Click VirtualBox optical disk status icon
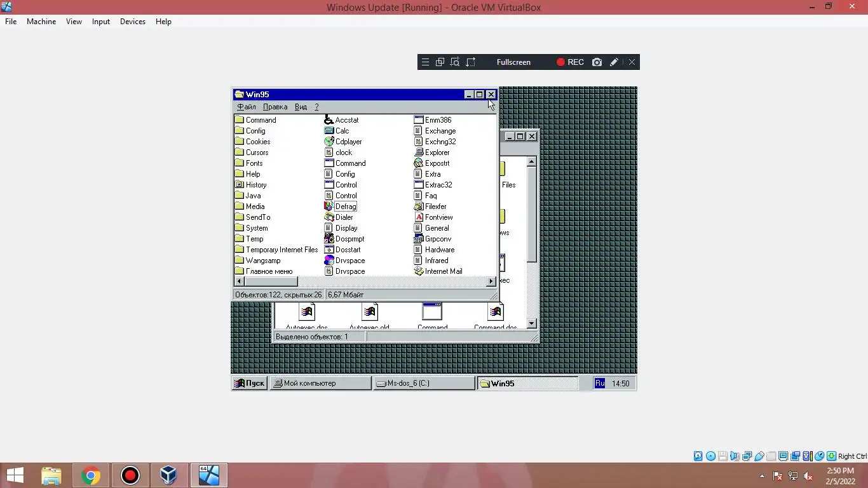Viewport: 868px width, 488px height. pos(710,456)
